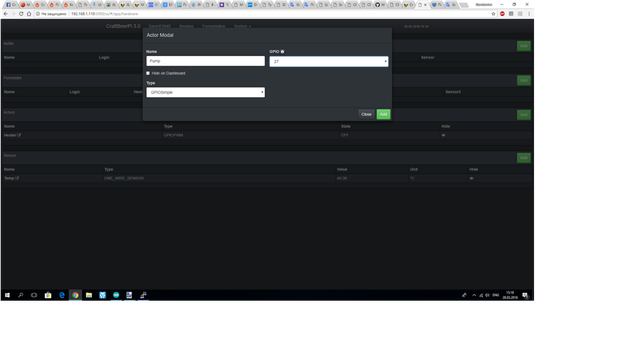Expand the System dropdown in navbar
The width and height of the screenshot is (640, 360).
tap(242, 26)
